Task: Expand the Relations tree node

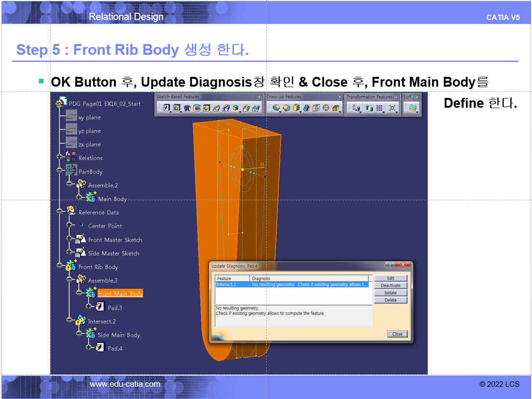Action: coord(60,158)
